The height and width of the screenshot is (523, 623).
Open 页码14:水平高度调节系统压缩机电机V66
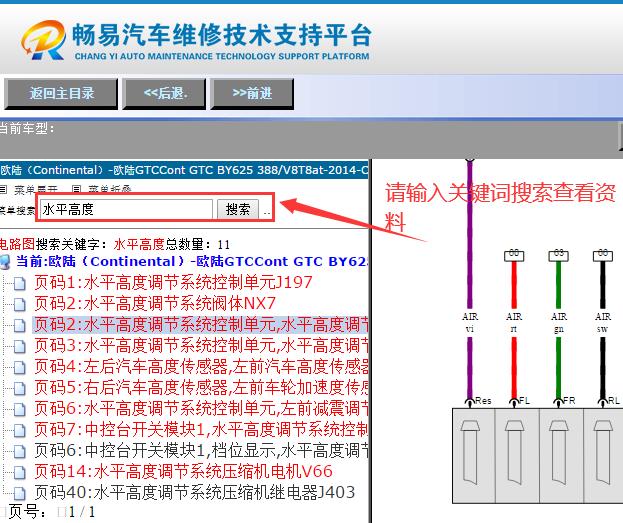pos(183,472)
